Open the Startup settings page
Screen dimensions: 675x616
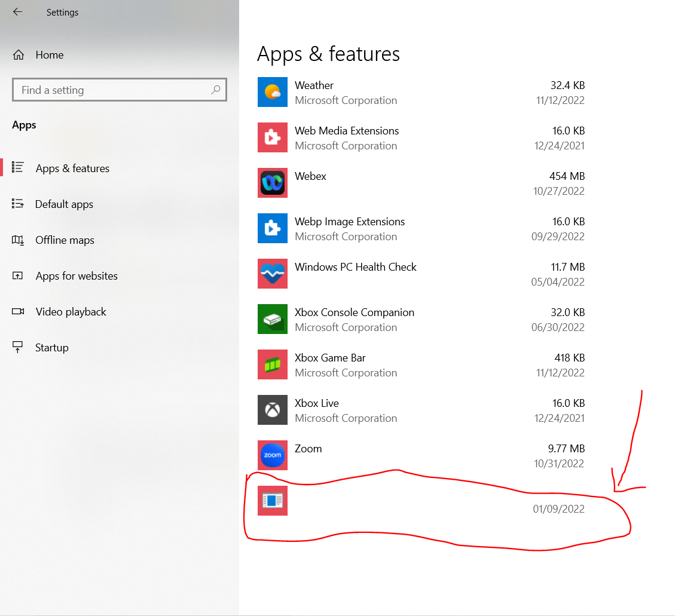pos(51,348)
